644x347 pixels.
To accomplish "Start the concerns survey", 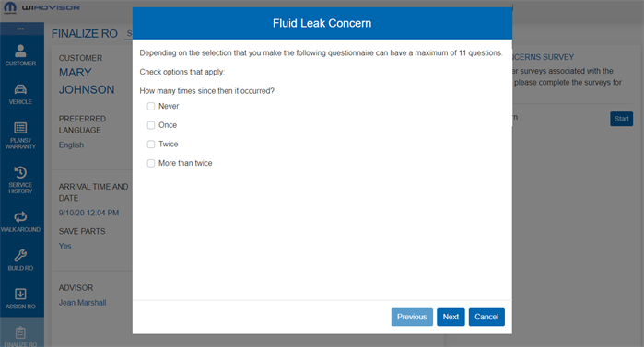I will (x=621, y=119).
